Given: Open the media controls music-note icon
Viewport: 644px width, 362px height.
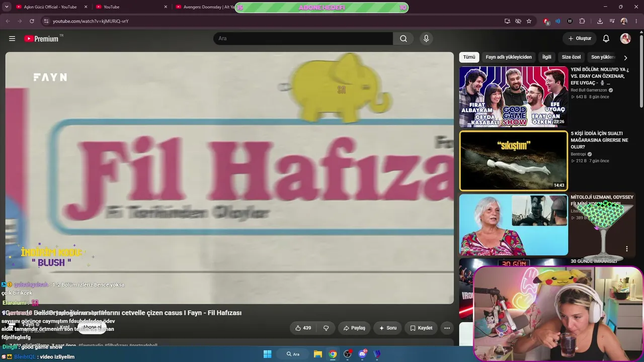Looking at the screenshot, I should pos(612,21).
